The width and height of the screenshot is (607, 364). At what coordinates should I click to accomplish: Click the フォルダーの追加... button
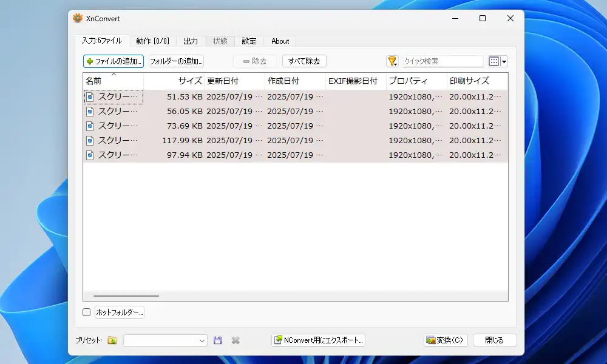176,61
